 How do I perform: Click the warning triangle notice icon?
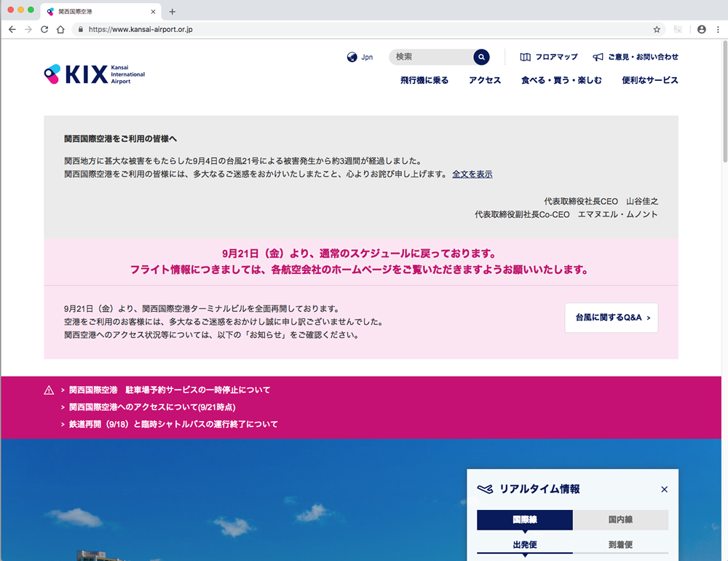[x=49, y=390]
